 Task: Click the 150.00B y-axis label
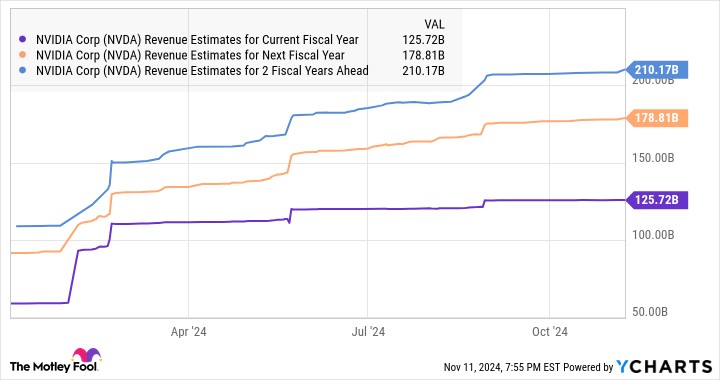[x=653, y=158]
